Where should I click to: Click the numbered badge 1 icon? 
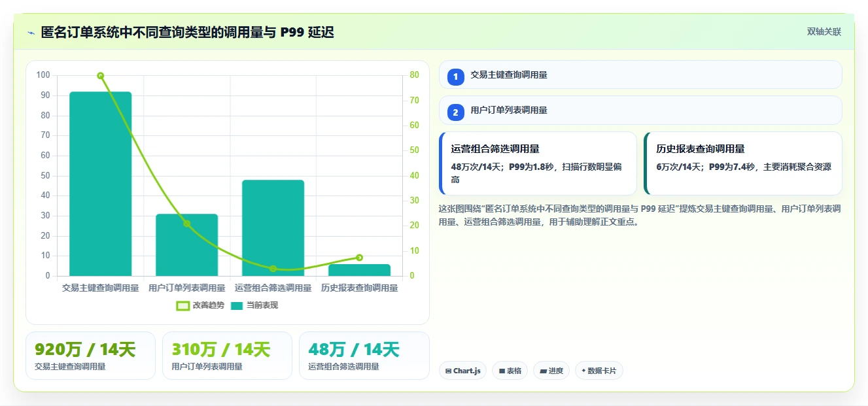(x=455, y=76)
